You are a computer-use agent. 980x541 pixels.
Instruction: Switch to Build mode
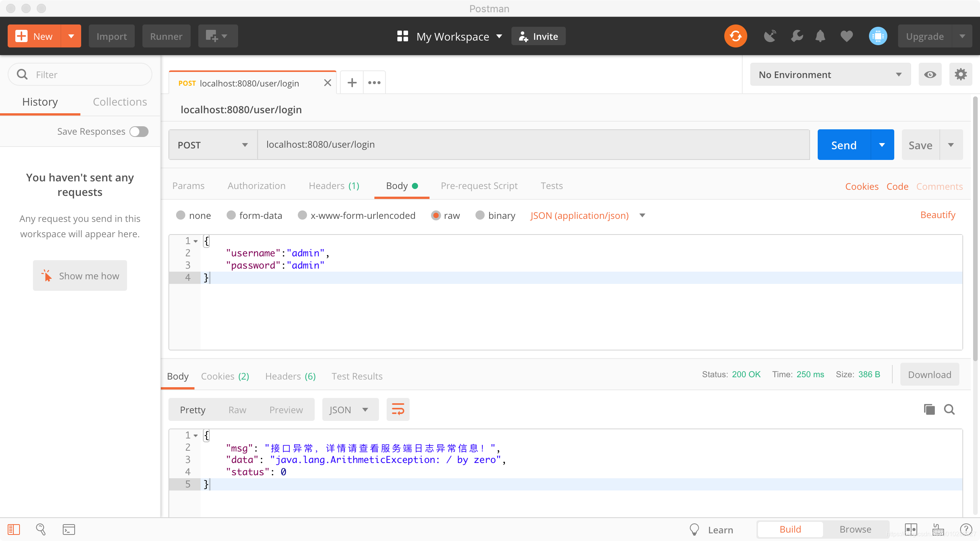(790, 530)
